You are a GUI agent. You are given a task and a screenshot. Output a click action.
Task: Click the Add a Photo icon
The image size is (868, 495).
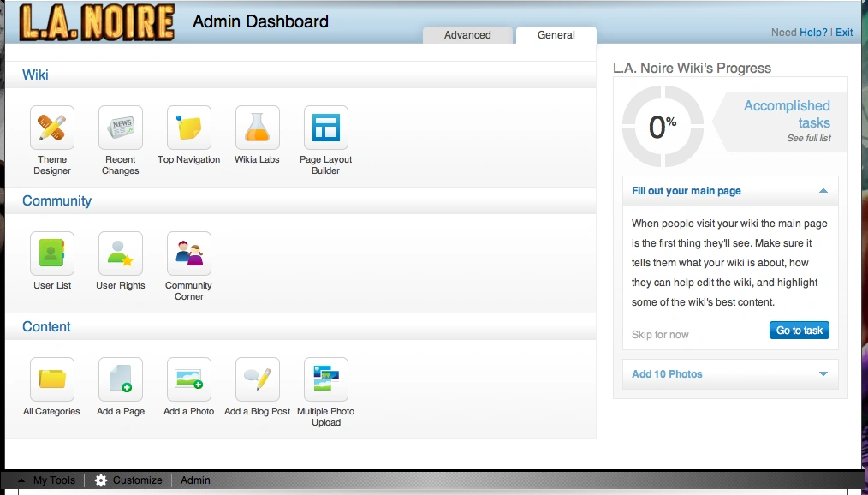189,379
